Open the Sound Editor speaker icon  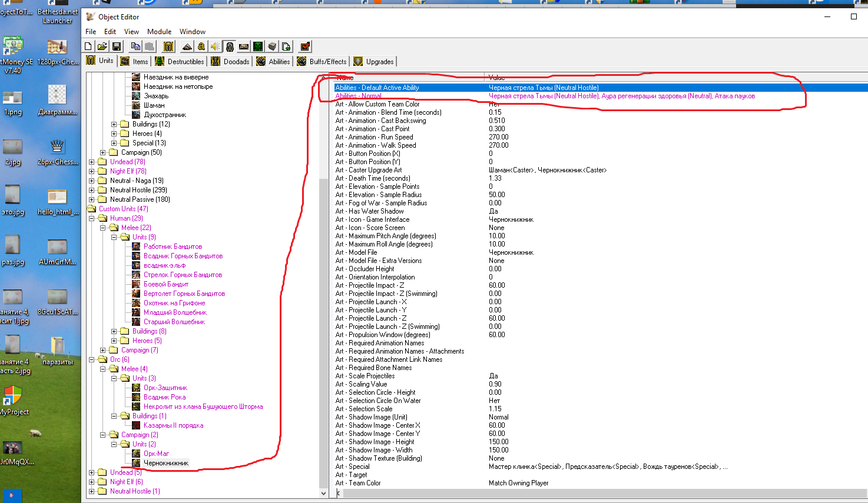[x=216, y=46]
